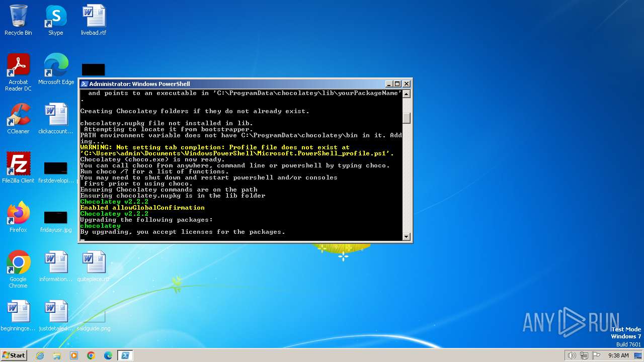Click PowerShell scrollbar up arrow

[407, 94]
